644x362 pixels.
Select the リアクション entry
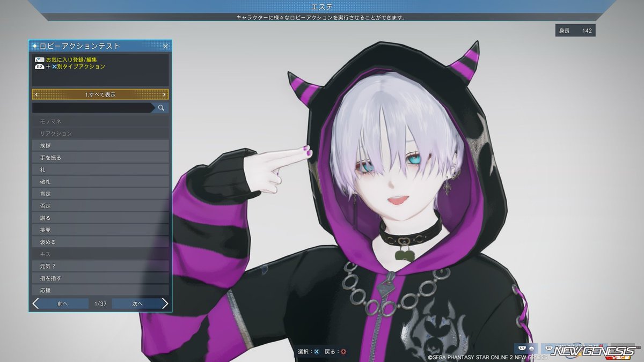tap(100, 134)
